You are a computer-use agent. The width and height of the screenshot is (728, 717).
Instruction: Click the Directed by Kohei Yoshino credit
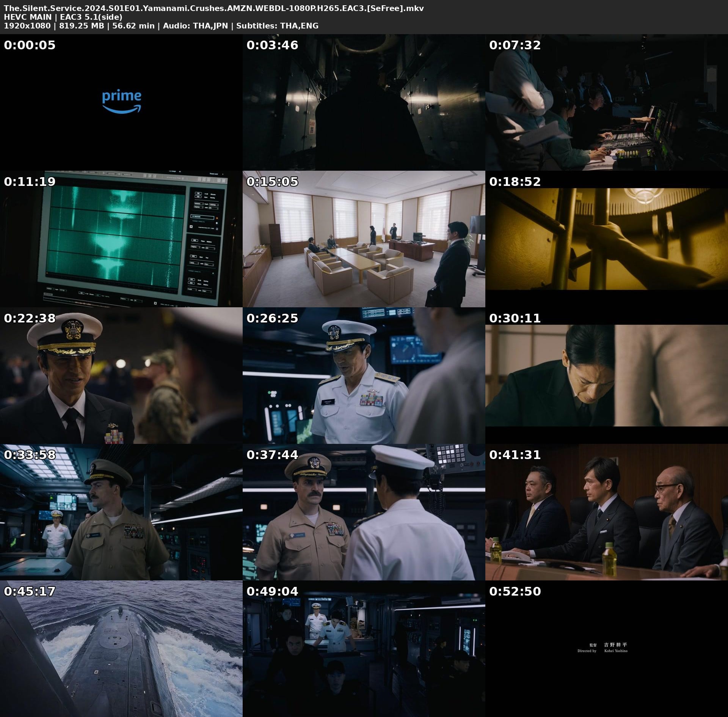point(603,648)
